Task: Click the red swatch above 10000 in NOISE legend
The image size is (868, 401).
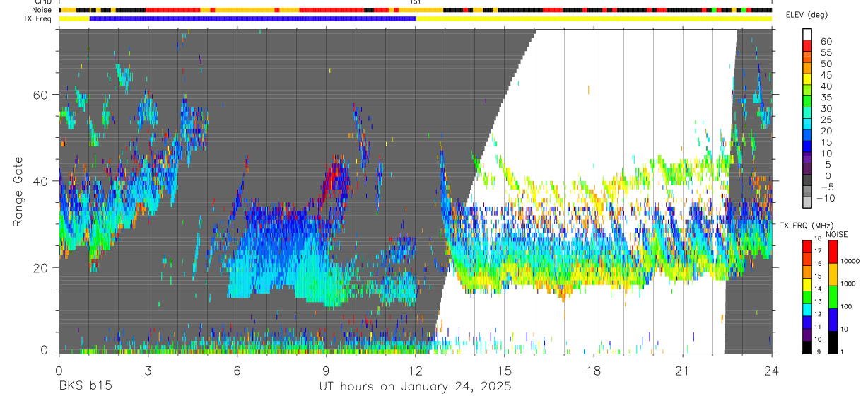Action: click(833, 252)
